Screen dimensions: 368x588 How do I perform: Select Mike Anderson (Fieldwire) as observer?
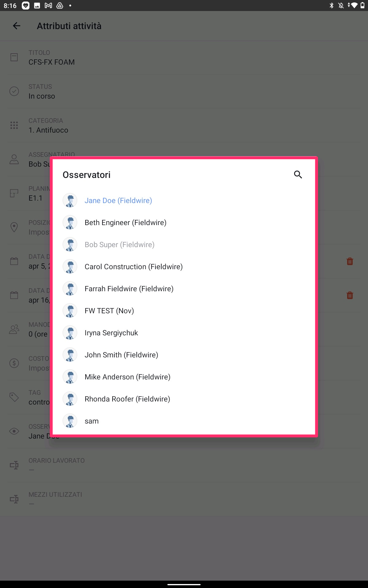click(184, 377)
